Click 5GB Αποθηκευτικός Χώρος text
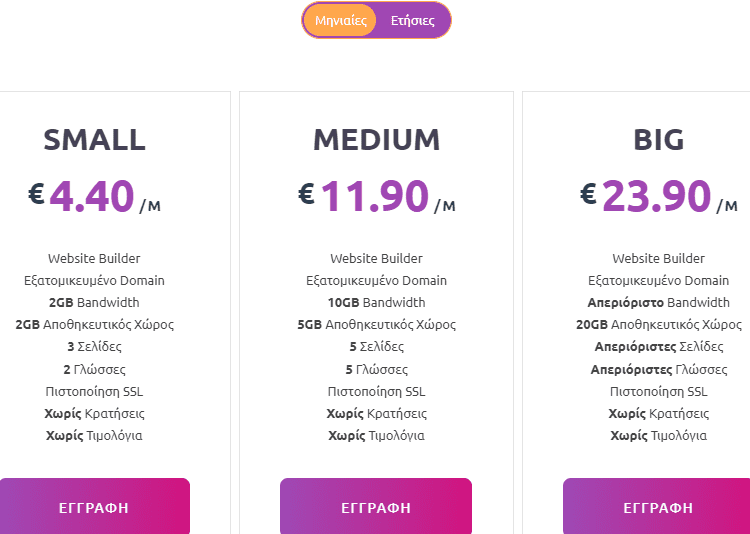750x534 pixels. [x=376, y=324]
